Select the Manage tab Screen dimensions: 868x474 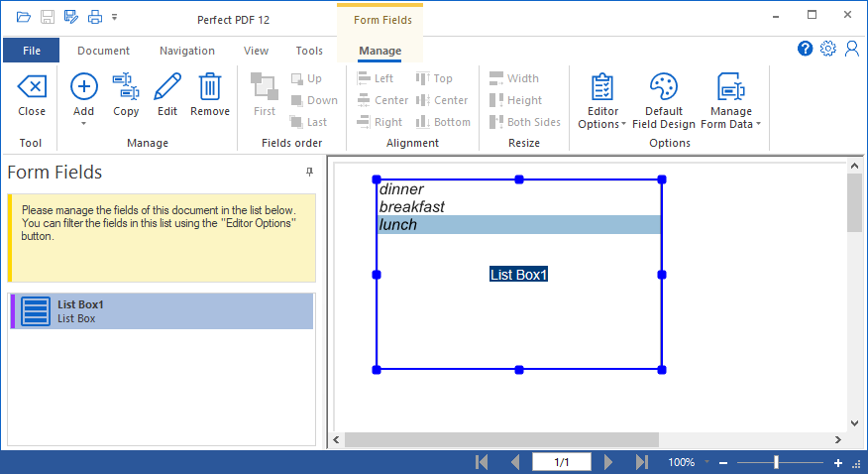coord(380,51)
